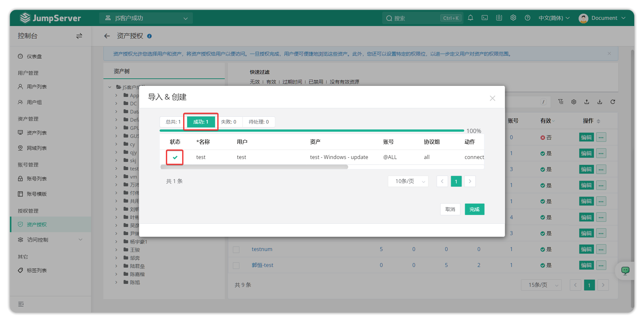
Task: Open the notification bell icon
Action: coord(470,18)
